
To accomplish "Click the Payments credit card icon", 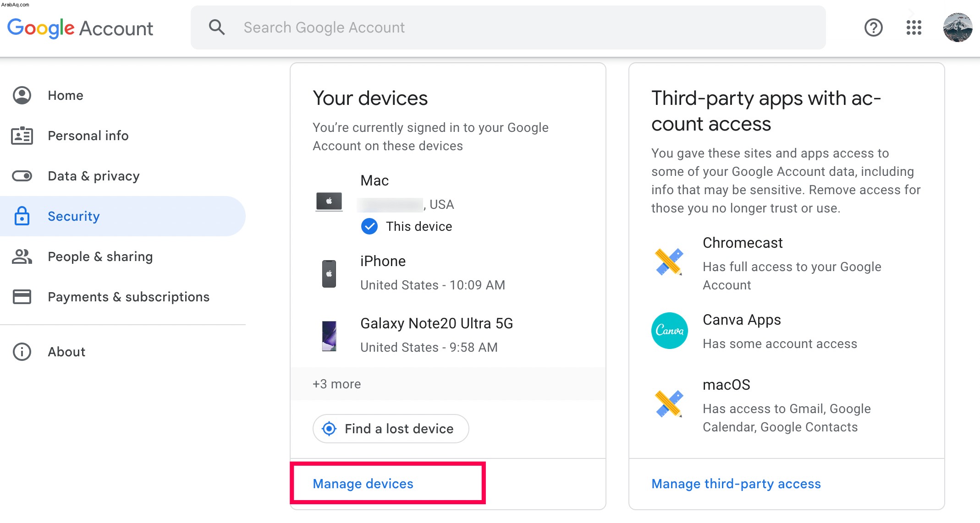I will [22, 297].
